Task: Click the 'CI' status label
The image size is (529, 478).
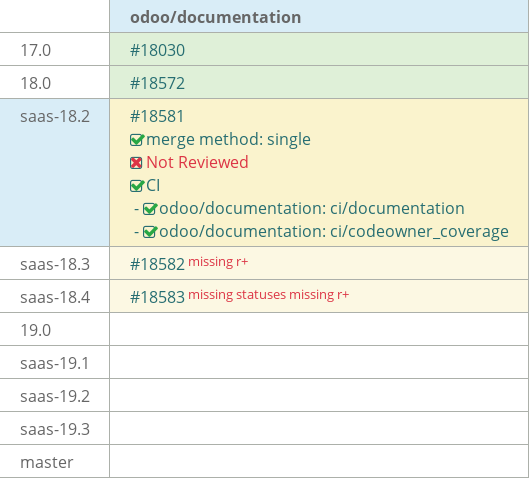Action: click(153, 186)
